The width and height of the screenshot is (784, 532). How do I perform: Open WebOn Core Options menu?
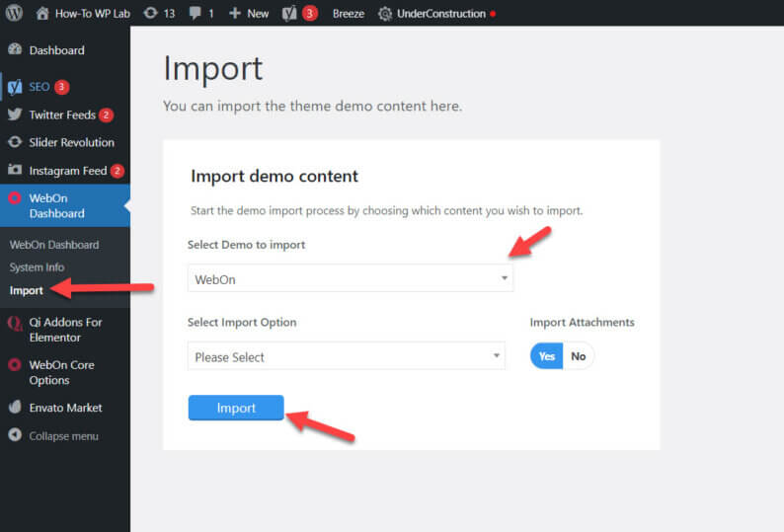pos(65,372)
